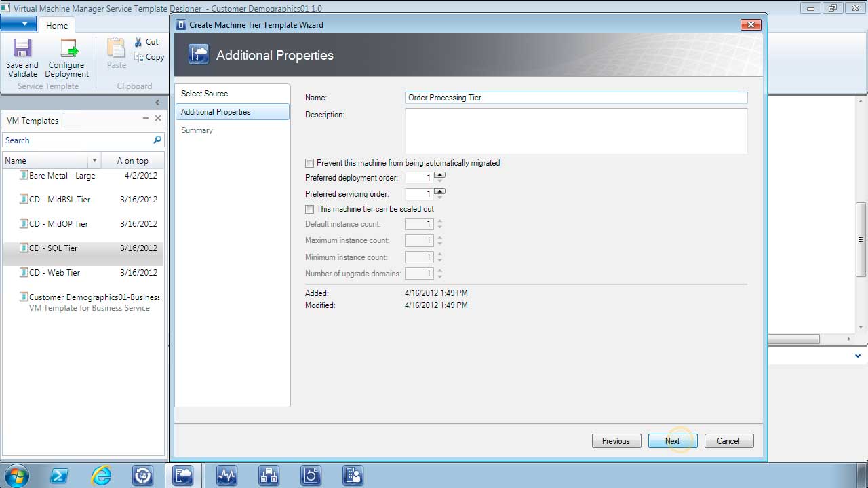
Task: Increase the Preferred deployment order value
Action: click(440, 175)
